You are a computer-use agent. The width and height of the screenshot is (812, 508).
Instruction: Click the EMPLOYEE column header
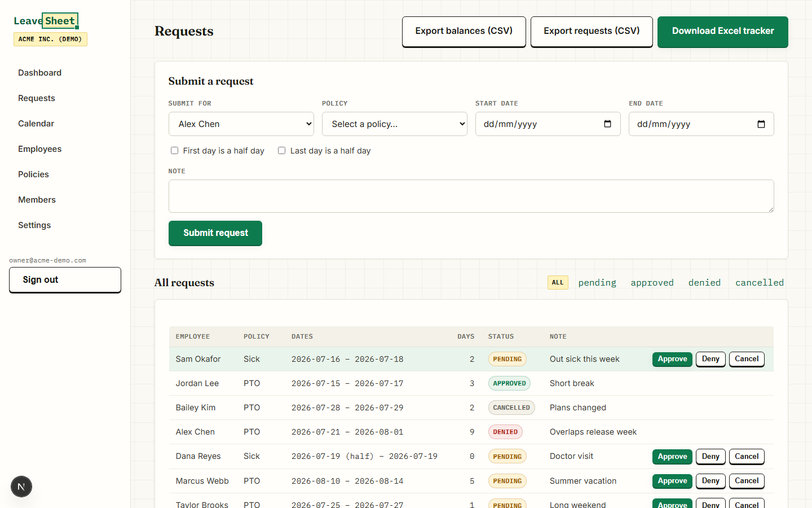tap(193, 336)
